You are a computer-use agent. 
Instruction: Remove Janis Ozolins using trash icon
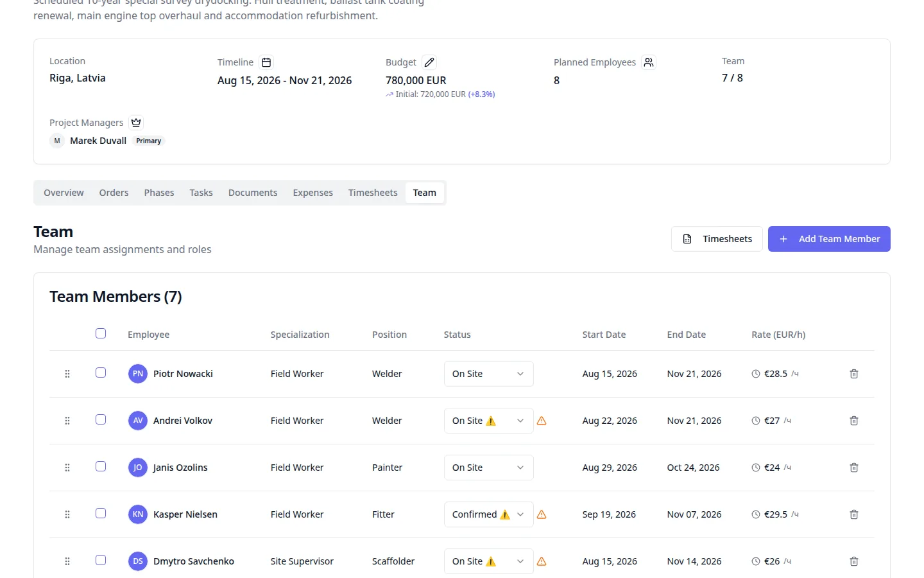854,468
